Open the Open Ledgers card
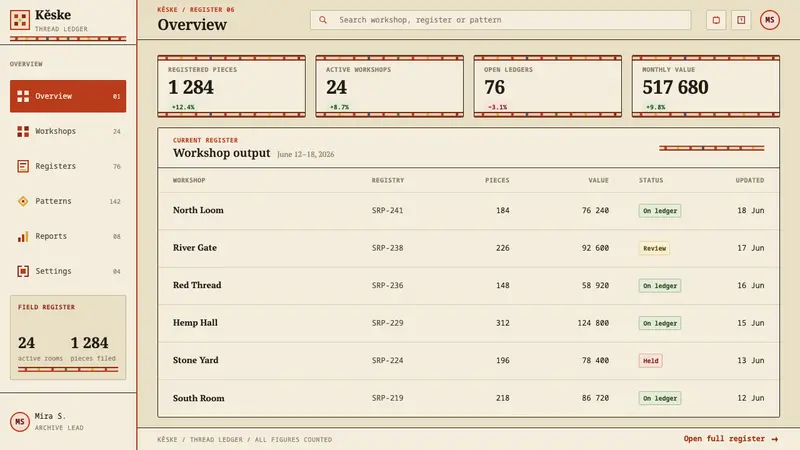This screenshot has width=800, height=450. (547, 86)
